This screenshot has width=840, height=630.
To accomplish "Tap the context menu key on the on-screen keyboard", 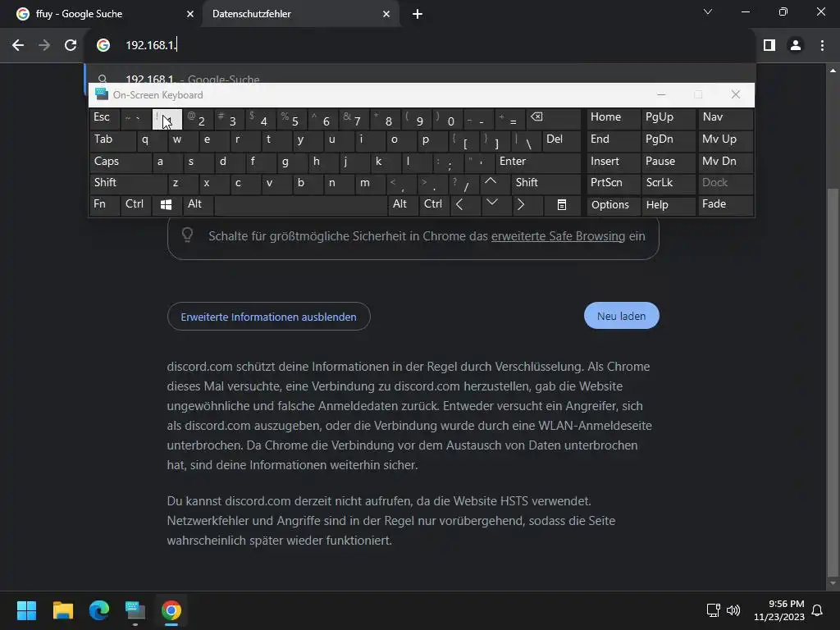I will (561, 205).
